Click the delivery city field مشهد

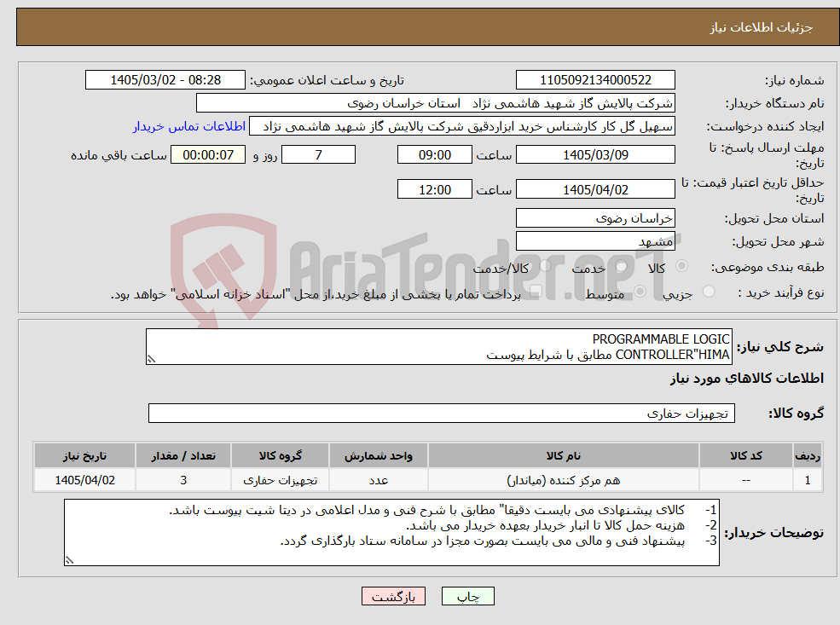[x=595, y=241]
